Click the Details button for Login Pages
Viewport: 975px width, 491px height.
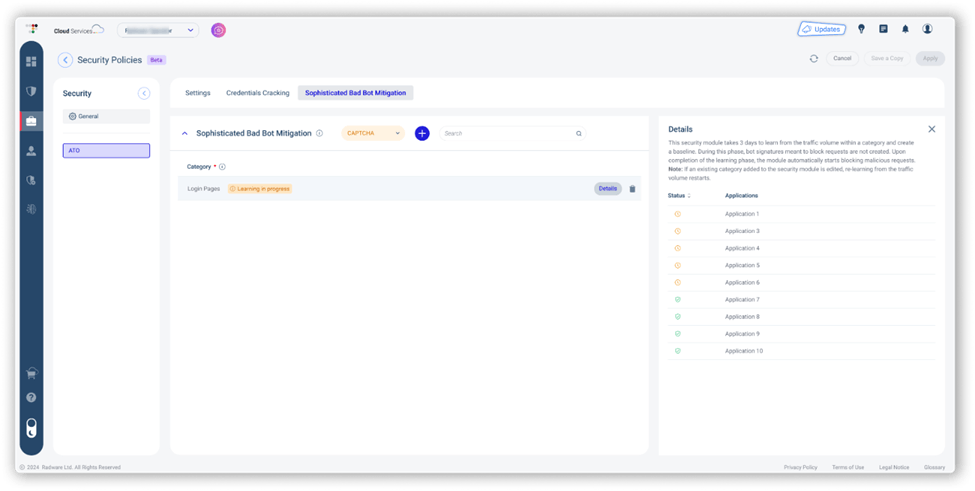coord(608,188)
